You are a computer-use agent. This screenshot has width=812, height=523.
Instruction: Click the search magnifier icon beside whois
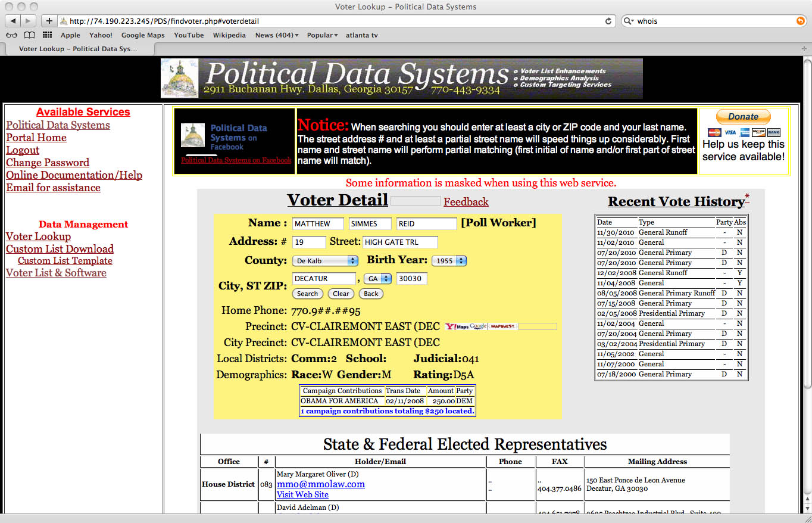coord(627,21)
